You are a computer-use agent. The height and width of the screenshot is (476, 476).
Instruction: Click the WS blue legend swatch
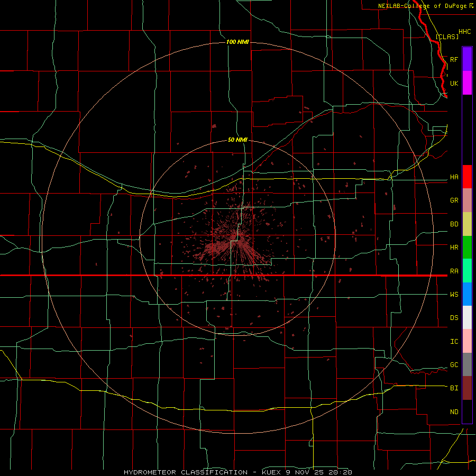click(467, 294)
